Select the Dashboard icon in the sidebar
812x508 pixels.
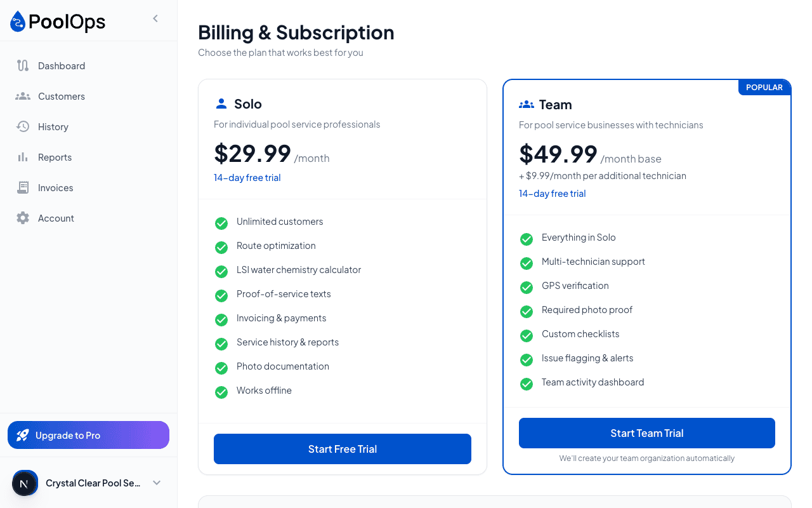pyautogui.click(x=22, y=65)
